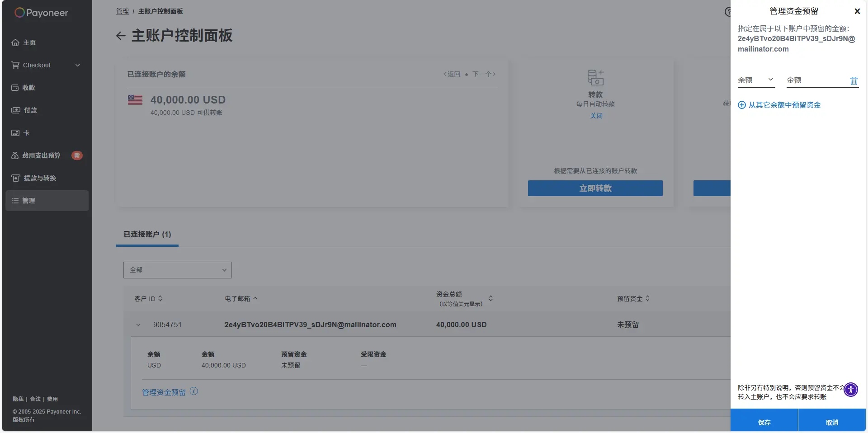Click the plus icon for 从其它余额中预留资金

tap(742, 105)
